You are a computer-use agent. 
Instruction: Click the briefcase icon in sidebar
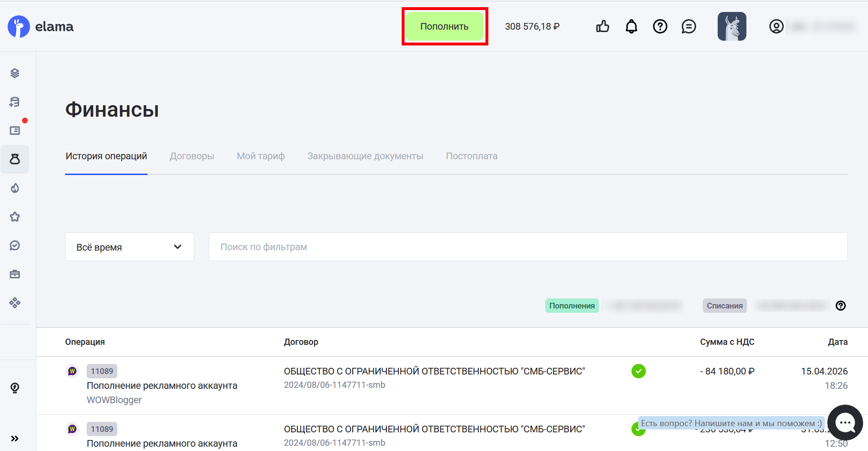pyautogui.click(x=15, y=274)
